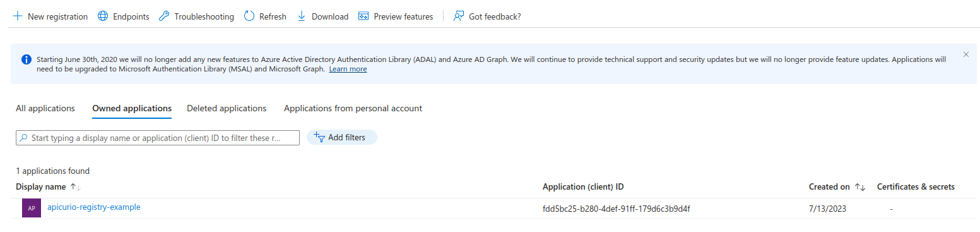
Task: Click the Display name column header
Action: [x=41, y=187]
